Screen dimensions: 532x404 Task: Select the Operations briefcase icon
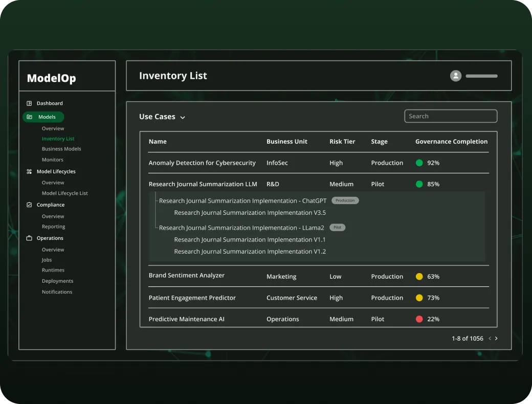(x=29, y=238)
